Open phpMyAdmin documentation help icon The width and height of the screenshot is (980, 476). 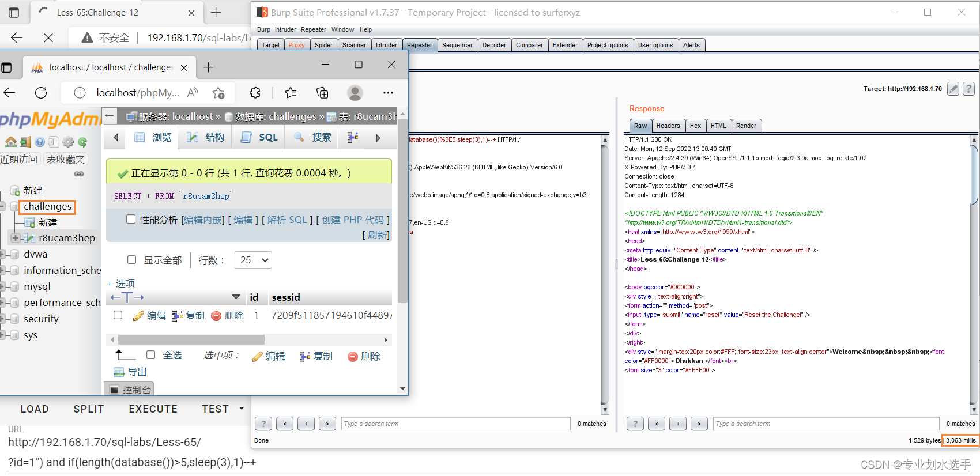click(40, 142)
